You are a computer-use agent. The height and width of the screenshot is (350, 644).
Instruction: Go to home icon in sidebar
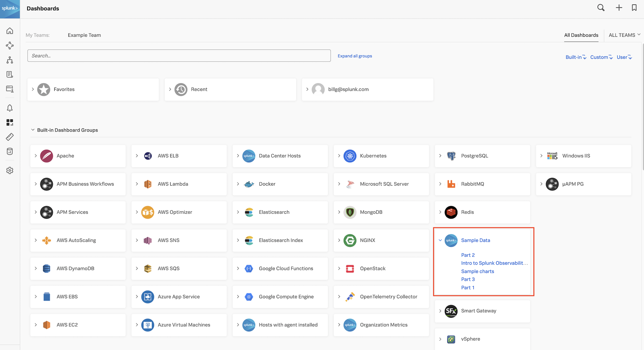pyautogui.click(x=10, y=31)
